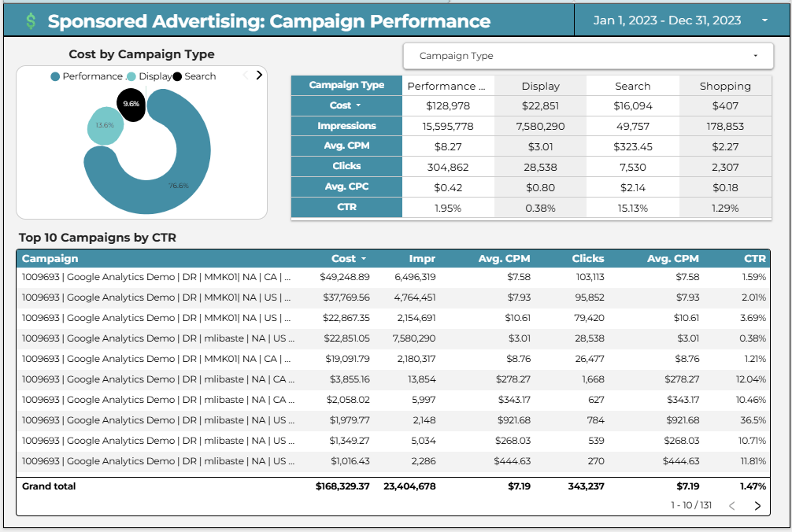The width and height of the screenshot is (792, 532).
Task: Click the Clicks column header in campaigns table
Action: [x=588, y=258]
